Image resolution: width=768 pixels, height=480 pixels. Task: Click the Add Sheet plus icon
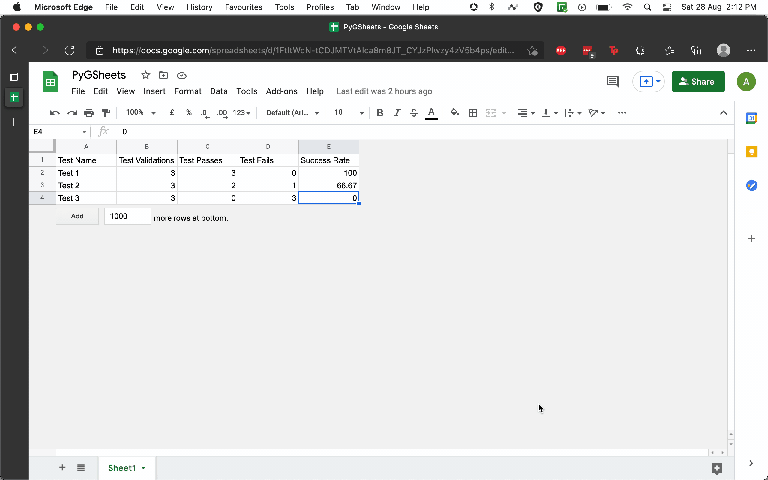pyautogui.click(x=62, y=467)
